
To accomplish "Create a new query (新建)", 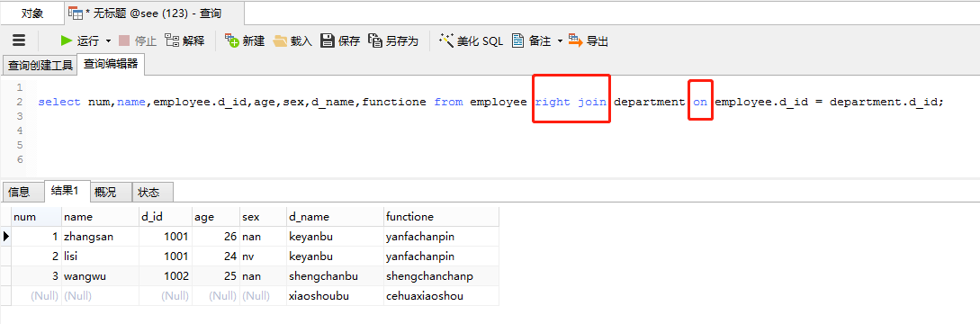I will pos(245,41).
